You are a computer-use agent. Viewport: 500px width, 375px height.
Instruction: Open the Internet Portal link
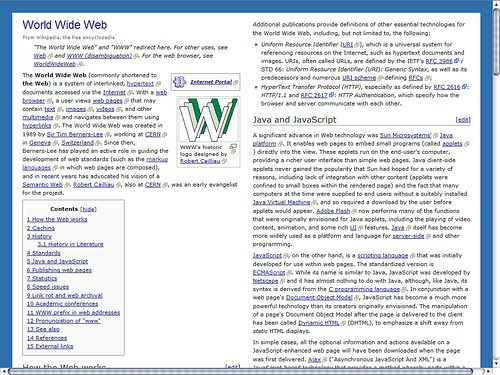[x=211, y=82]
